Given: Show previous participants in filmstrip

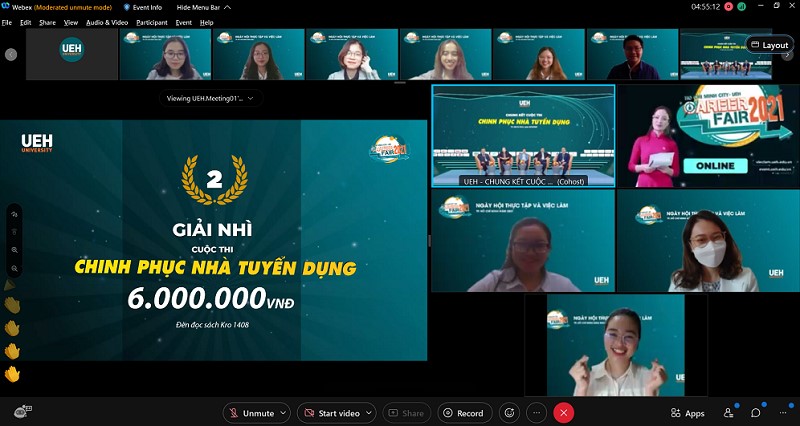Looking at the screenshot, I should (x=11, y=54).
